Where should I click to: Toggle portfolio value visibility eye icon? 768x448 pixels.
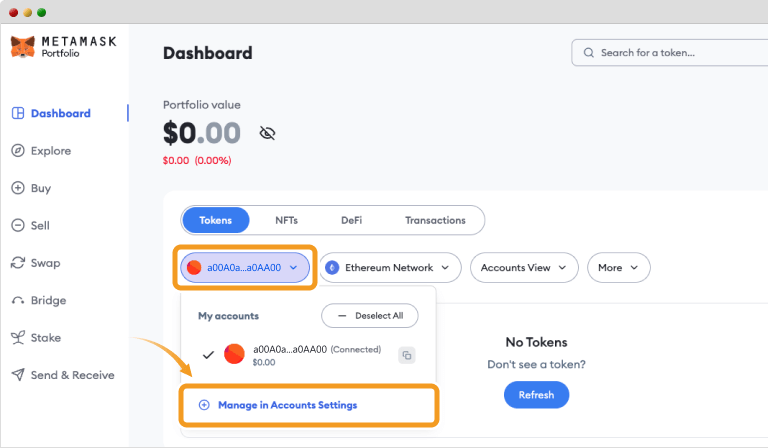click(267, 133)
